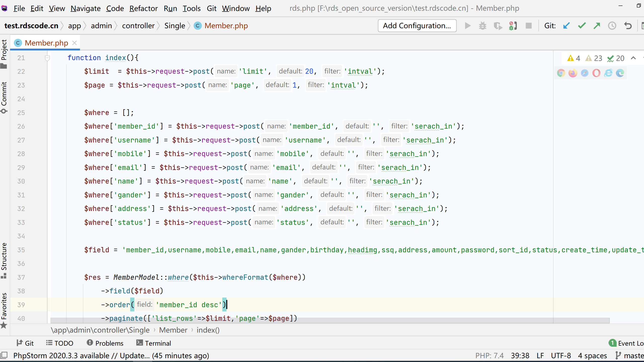Open the File menu

19,8
